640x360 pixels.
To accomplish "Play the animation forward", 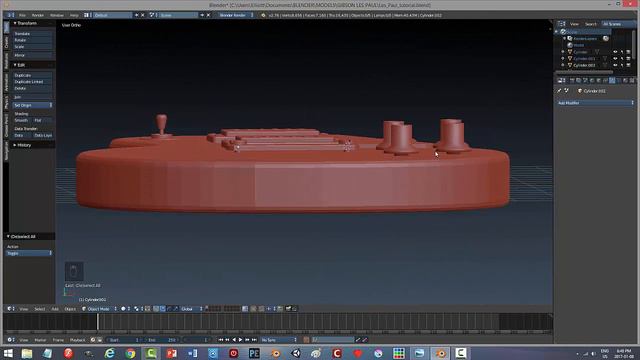I will click(x=240, y=340).
